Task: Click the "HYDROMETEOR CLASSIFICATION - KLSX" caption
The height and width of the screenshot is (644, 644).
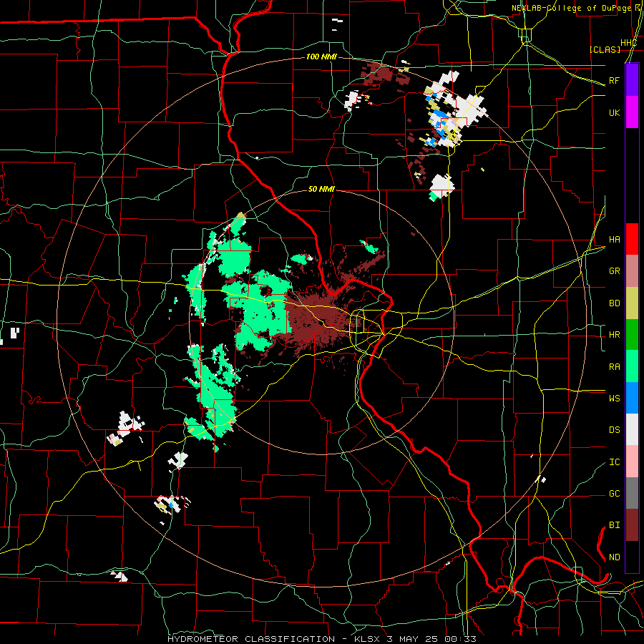Action: [275, 639]
